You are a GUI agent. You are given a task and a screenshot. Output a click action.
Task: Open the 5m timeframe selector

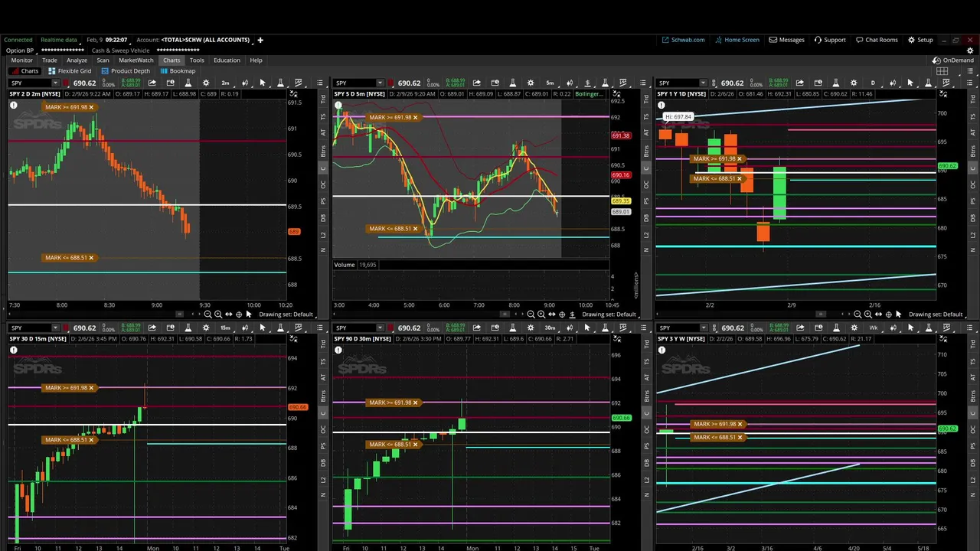pyautogui.click(x=550, y=83)
